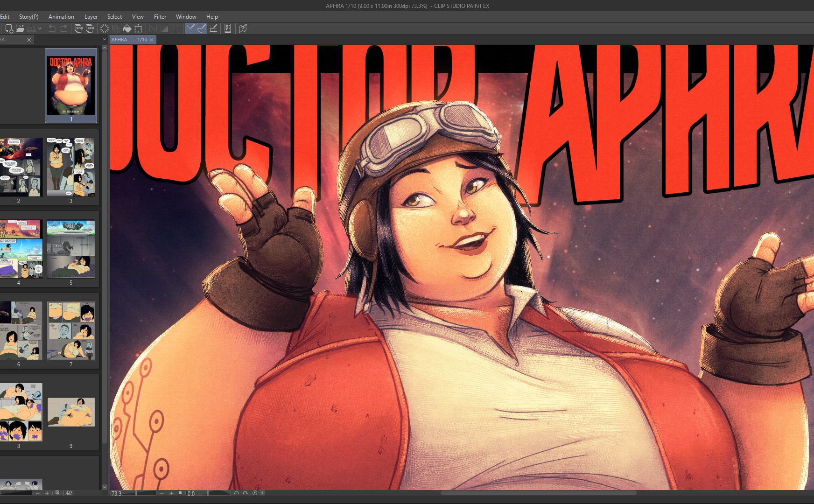Toggle Snap to Grid
814x504 pixels.
pos(213,28)
